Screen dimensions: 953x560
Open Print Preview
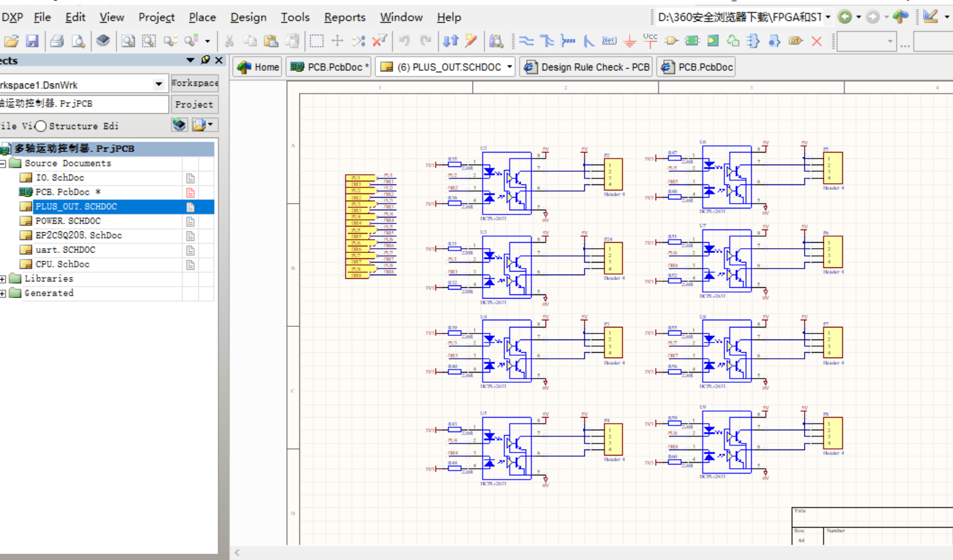click(78, 41)
